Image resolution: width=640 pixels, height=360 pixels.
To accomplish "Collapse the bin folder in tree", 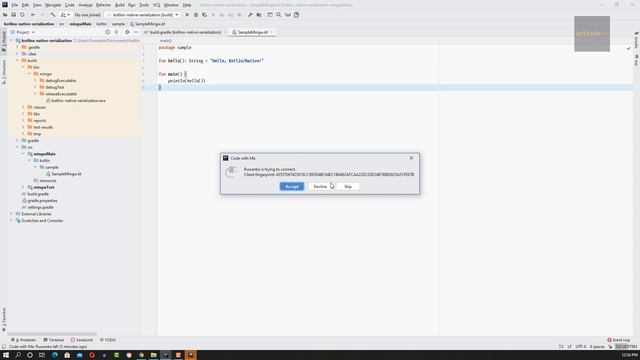I will (x=24, y=67).
